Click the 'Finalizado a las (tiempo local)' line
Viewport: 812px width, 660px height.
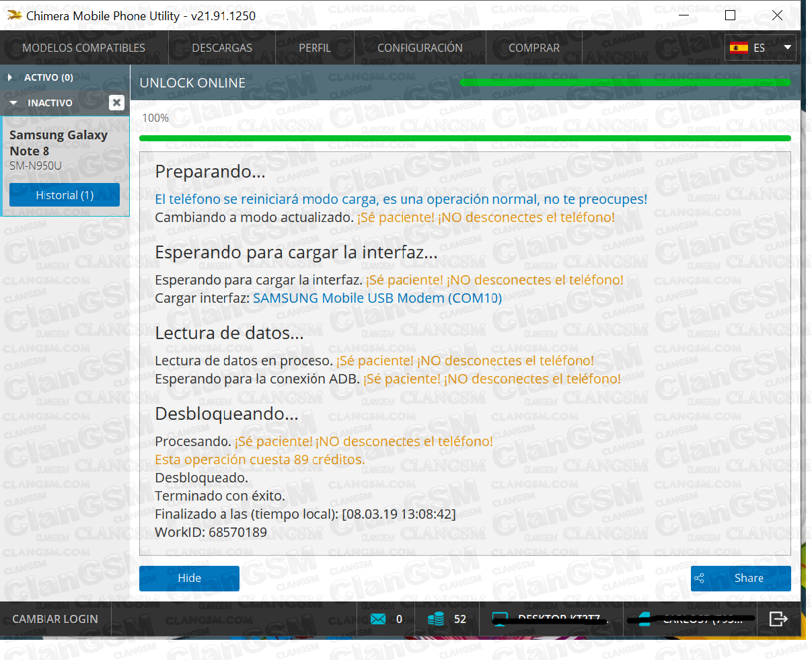click(305, 514)
